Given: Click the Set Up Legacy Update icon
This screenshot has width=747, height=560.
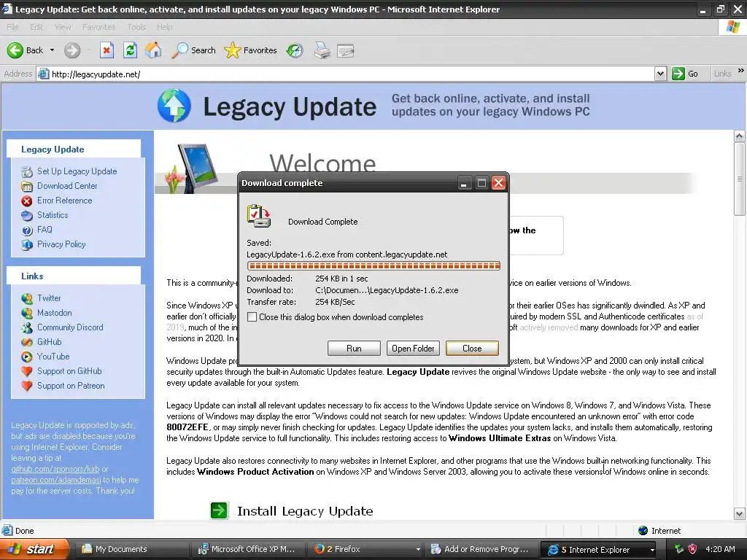Looking at the screenshot, I should (27, 171).
